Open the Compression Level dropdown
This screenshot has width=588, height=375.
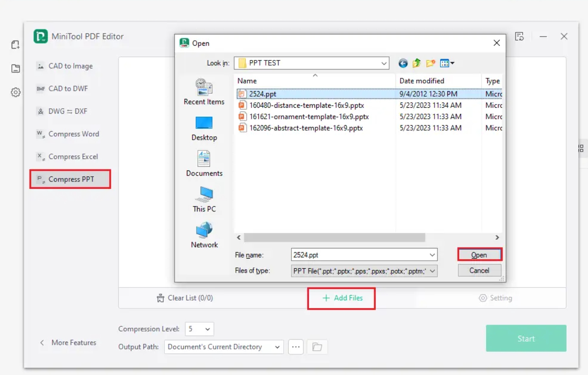point(199,329)
